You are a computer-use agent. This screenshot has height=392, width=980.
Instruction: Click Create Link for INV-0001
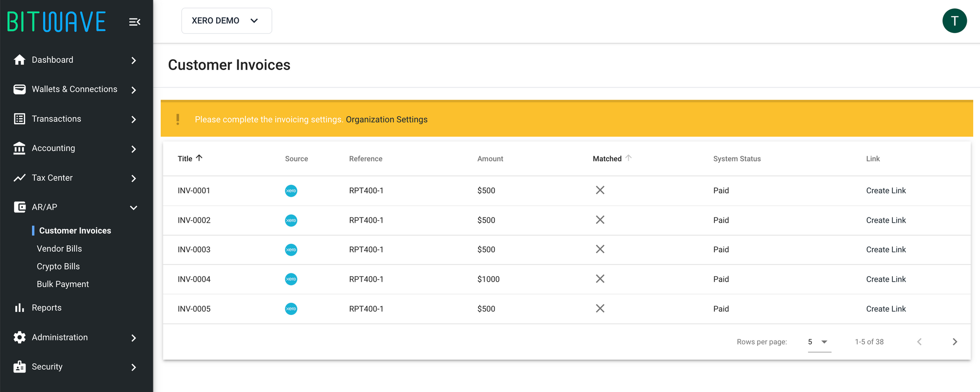886,190
